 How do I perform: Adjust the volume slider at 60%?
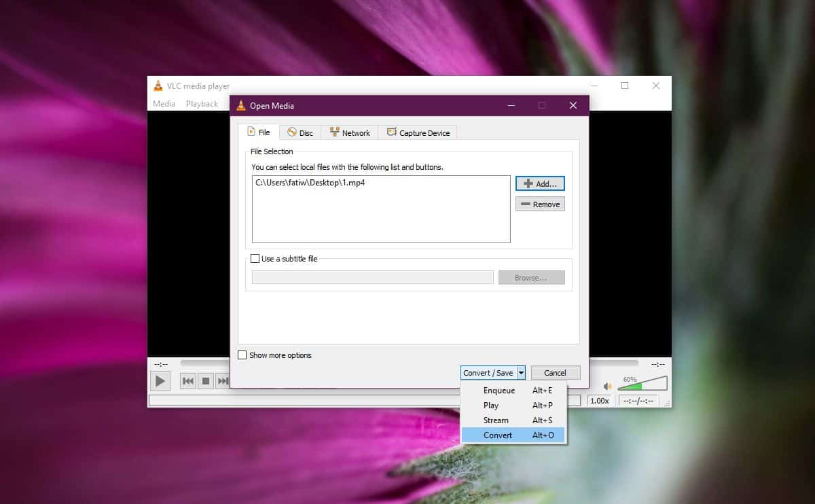pyautogui.click(x=642, y=384)
